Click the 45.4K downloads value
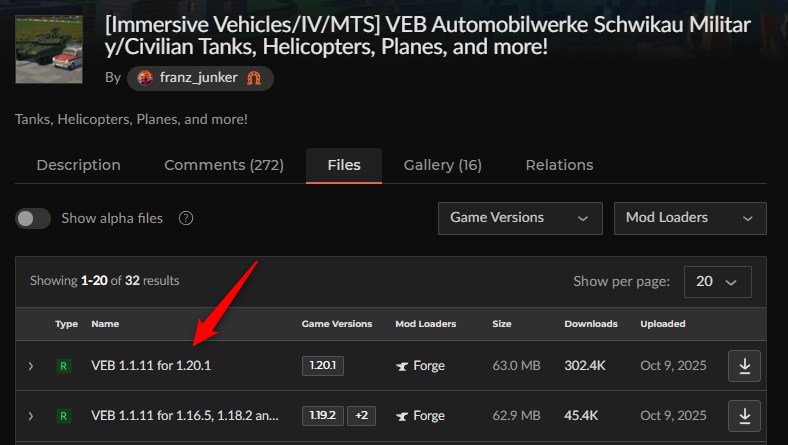Viewport: 788px width, 445px height. tap(581, 416)
